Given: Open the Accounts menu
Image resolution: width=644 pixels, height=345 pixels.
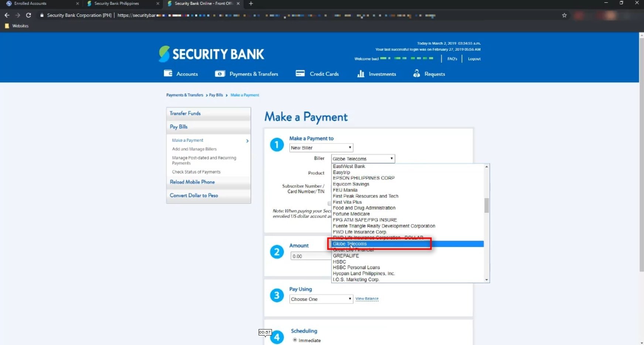Looking at the screenshot, I should tap(187, 74).
